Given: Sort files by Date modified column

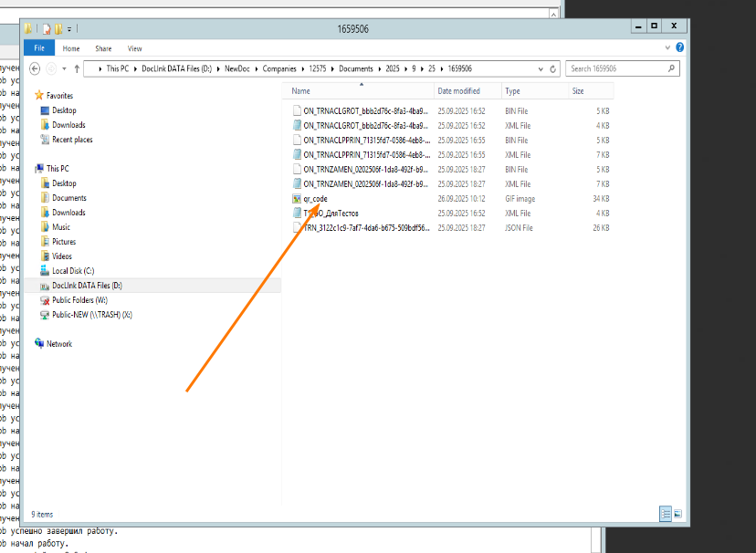Looking at the screenshot, I should coord(467,91).
